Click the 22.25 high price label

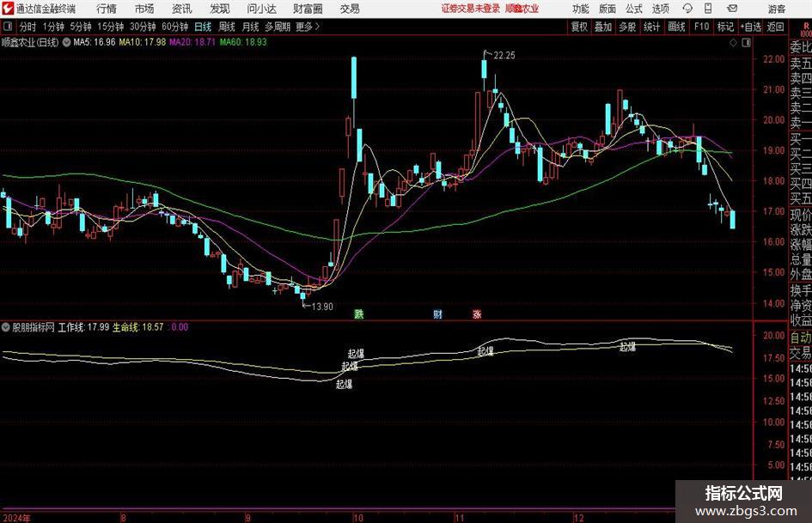[504, 56]
